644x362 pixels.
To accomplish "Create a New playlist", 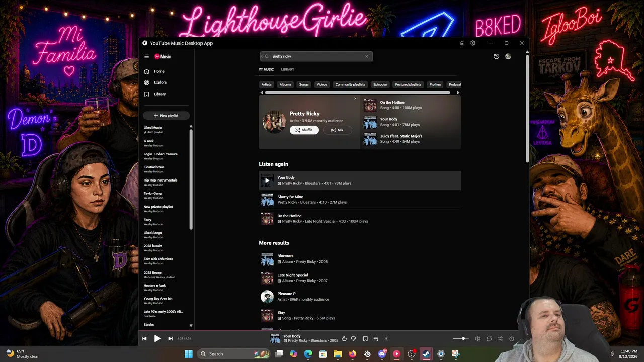I will (166, 116).
